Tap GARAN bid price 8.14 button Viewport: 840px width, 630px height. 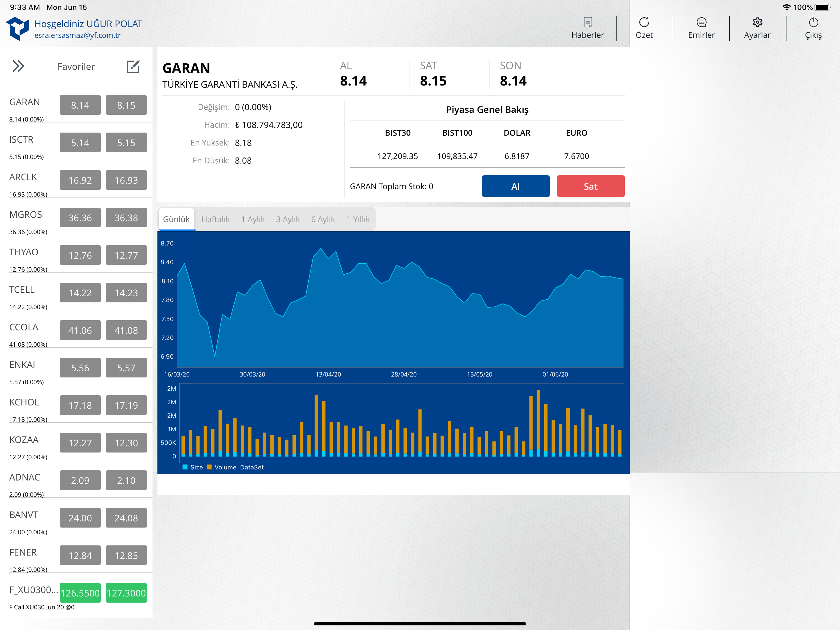80,105
